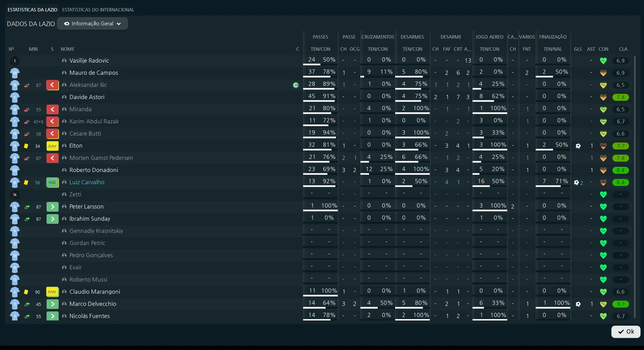Switch to Estatísticas do Internacional tab
The width and height of the screenshot is (644, 350).
(98, 10)
